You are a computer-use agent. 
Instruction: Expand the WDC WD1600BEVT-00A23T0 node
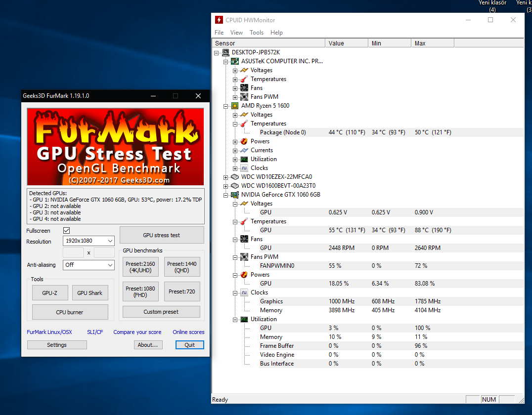pyautogui.click(x=225, y=186)
